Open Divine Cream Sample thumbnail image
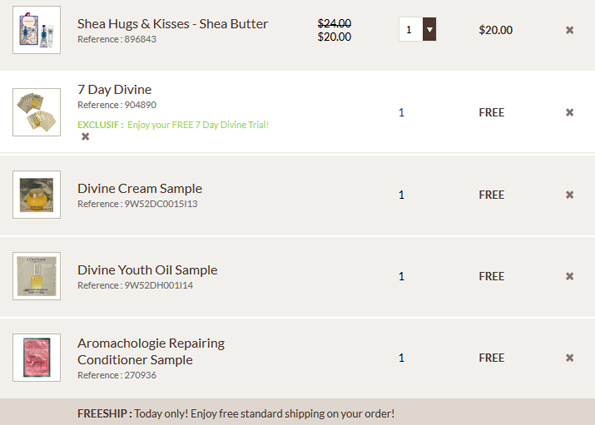Viewport: 595px width, 425px height. 36,195
